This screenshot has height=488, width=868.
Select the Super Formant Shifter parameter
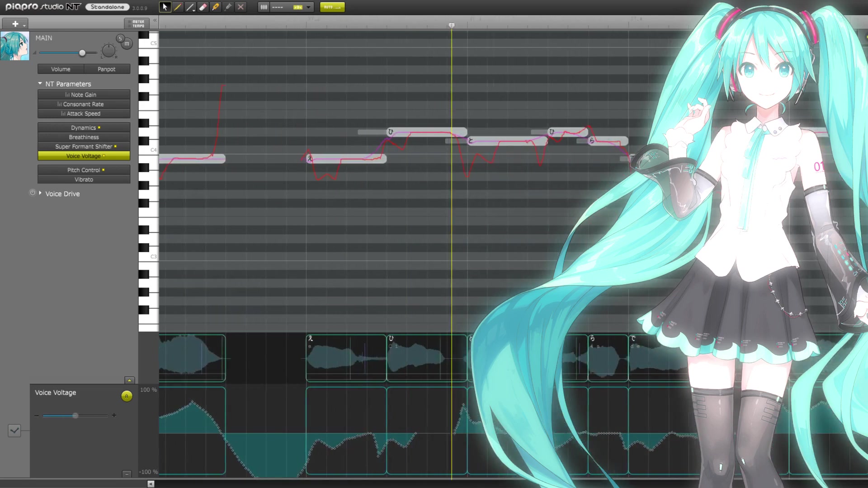[84, 146]
